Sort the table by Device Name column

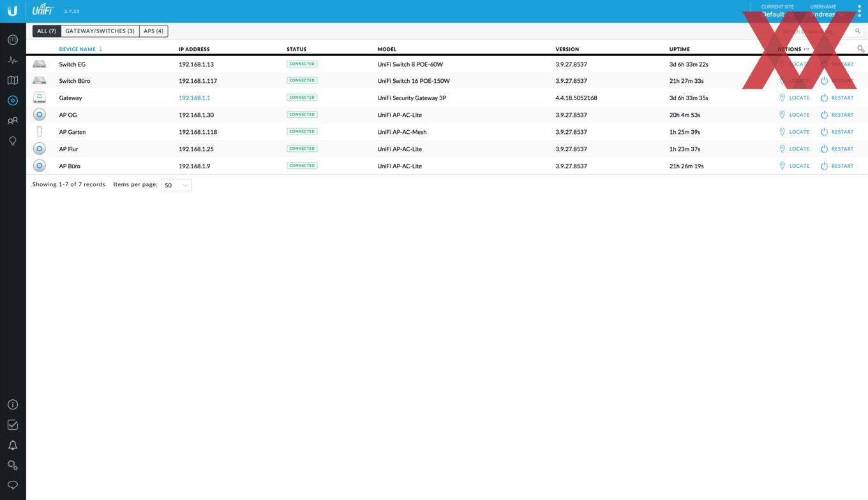[77, 49]
